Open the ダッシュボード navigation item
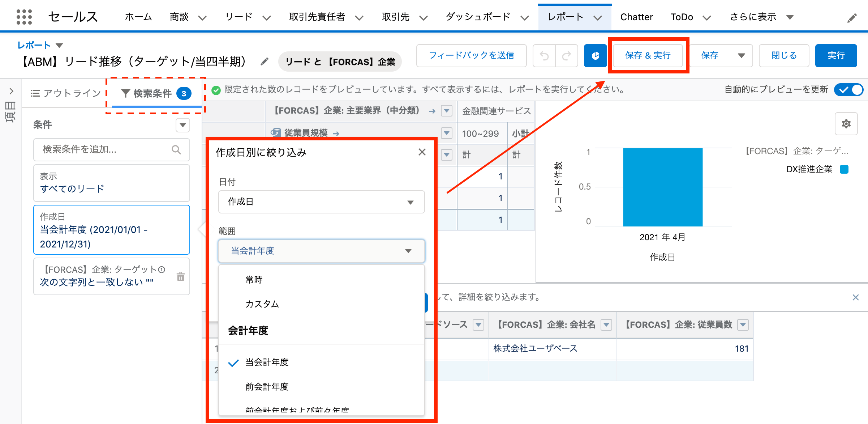868x424 pixels. [x=478, y=17]
